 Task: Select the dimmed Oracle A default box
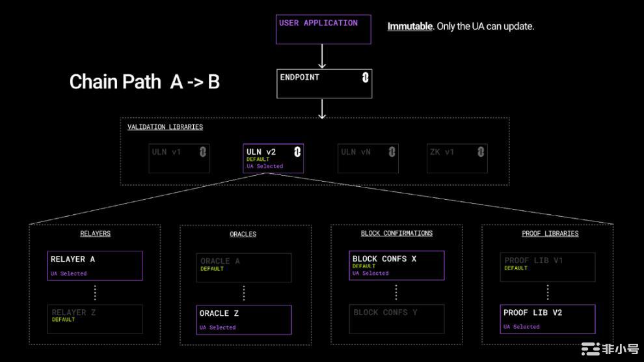coord(243,268)
